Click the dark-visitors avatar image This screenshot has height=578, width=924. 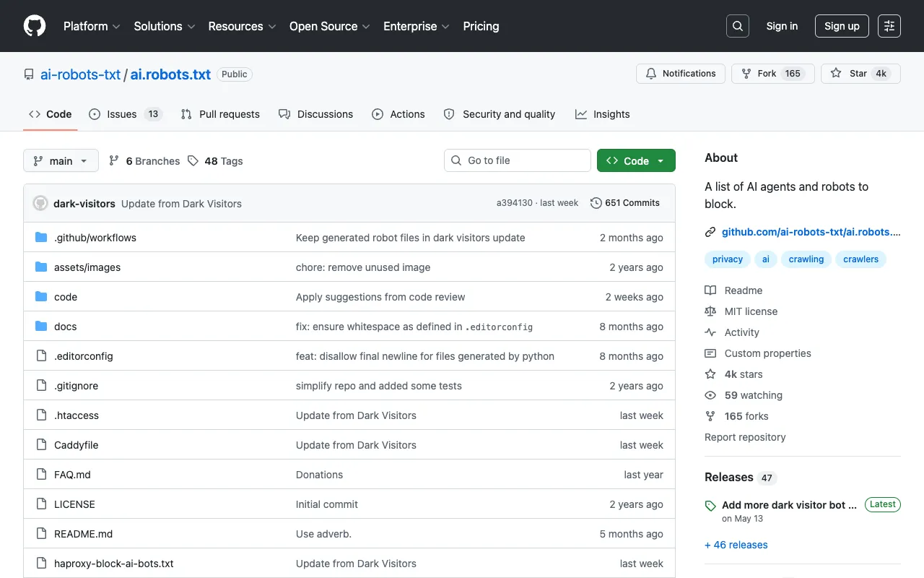pyautogui.click(x=40, y=203)
